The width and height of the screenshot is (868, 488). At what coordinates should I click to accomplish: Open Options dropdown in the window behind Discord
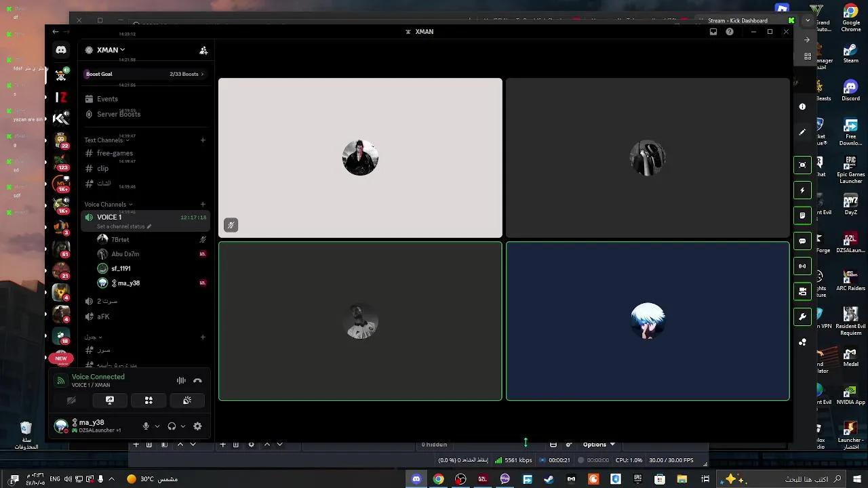click(x=599, y=445)
